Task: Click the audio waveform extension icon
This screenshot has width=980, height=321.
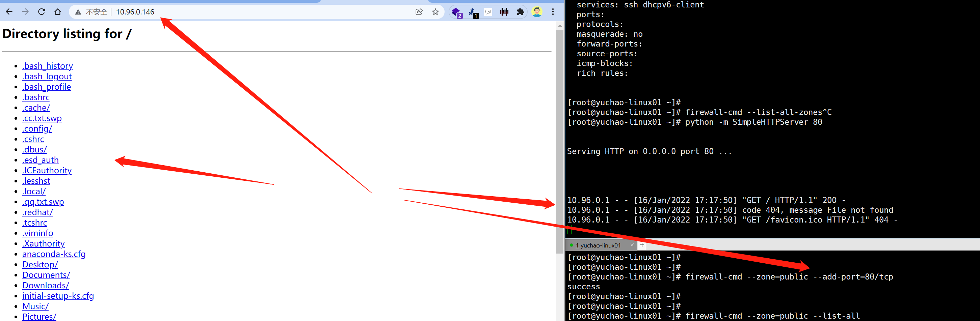Action: click(x=504, y=12)
